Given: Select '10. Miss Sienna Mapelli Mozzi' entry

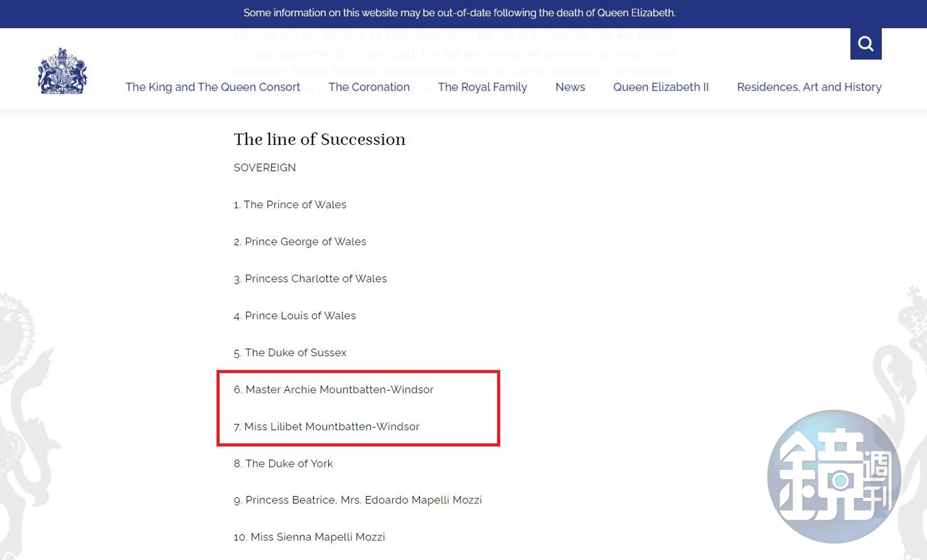Looking at the screenshot, I should pos(309,537).
